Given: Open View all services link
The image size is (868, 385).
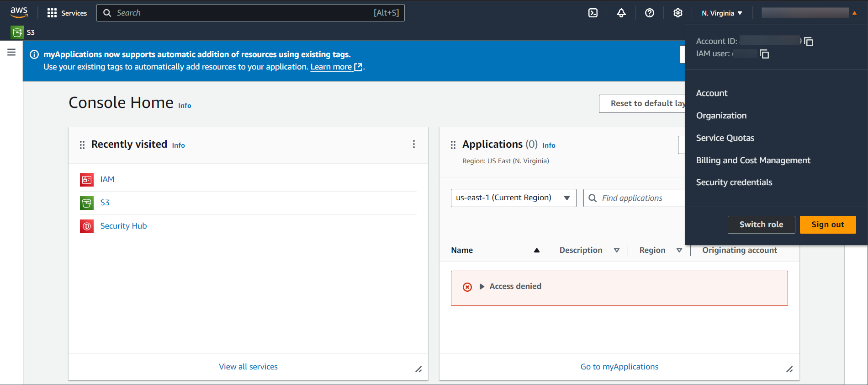Looking at the screenshot, I should click(248, 367).
